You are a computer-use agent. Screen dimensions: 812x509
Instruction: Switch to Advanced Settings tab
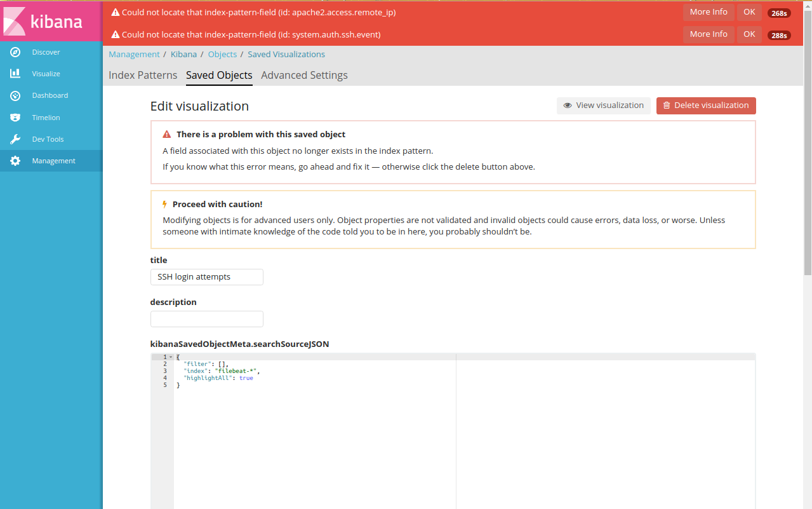click(304, 75)
